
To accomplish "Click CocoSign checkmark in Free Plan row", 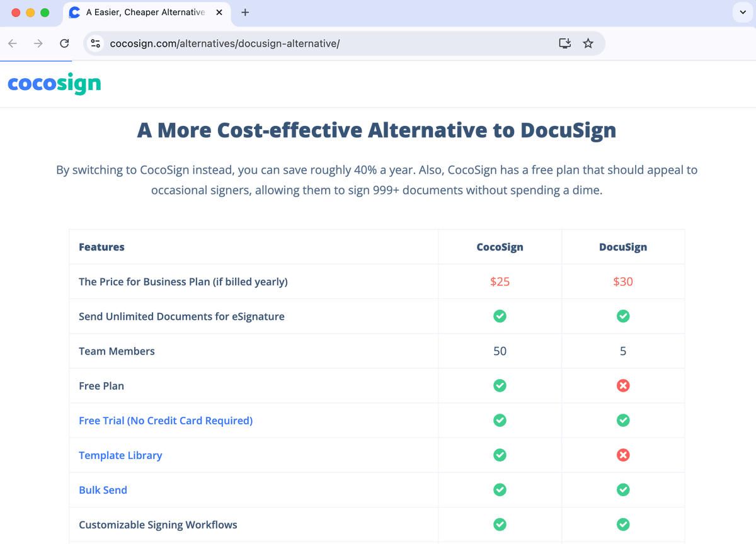I will coord(500,385).
